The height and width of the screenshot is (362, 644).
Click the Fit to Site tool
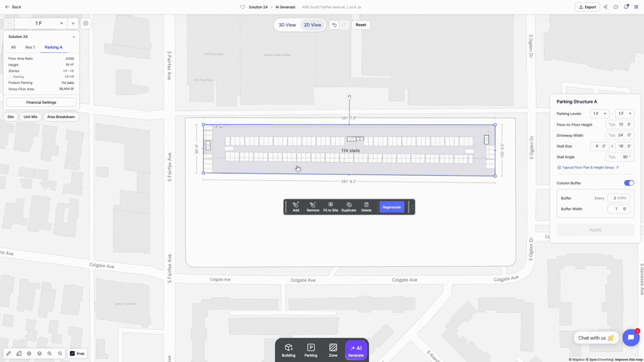330,207
